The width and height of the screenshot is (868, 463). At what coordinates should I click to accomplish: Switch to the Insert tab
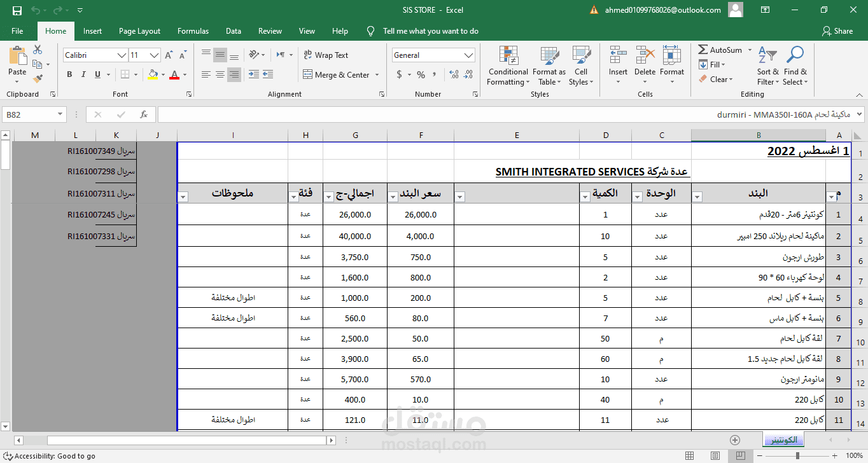point(92,31)
